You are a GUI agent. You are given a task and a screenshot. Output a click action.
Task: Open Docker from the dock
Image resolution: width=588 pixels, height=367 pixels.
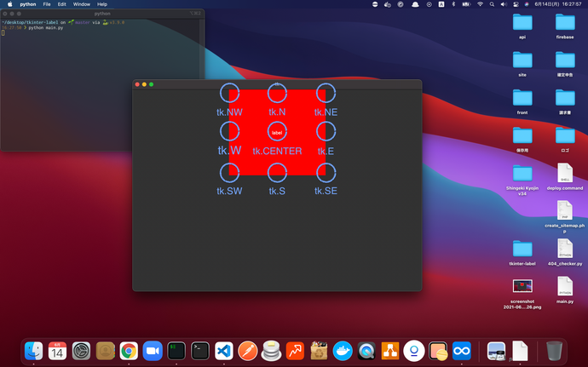click(x=343, y=350)
